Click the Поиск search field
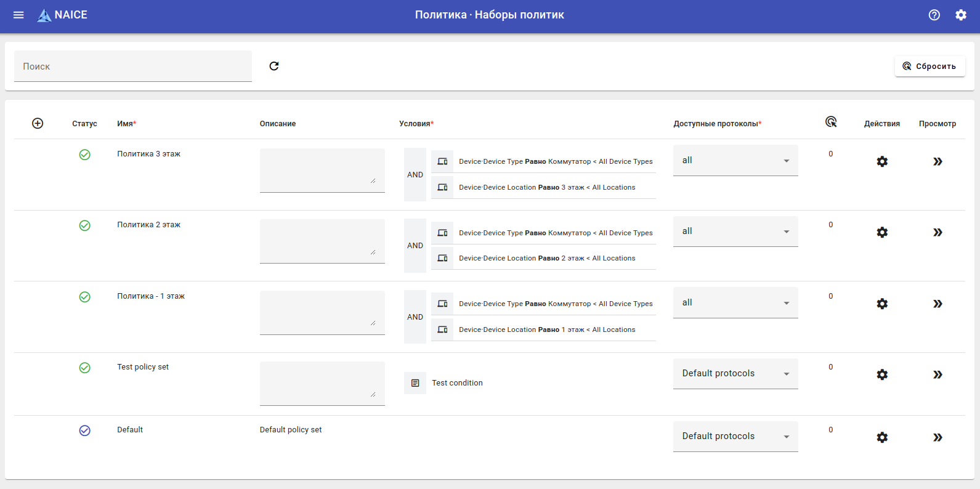Viewport: 980px width, 489px height. coord(133,66)
